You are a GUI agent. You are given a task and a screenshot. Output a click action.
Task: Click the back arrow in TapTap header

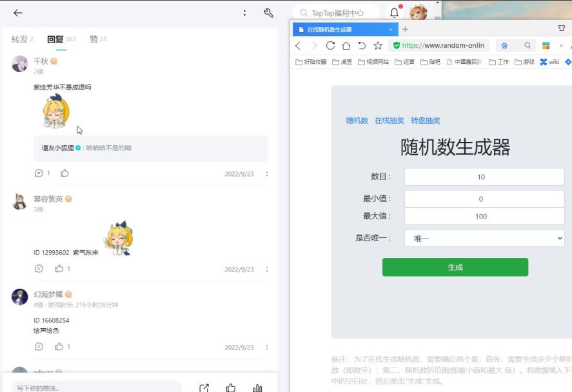[17, 13]
